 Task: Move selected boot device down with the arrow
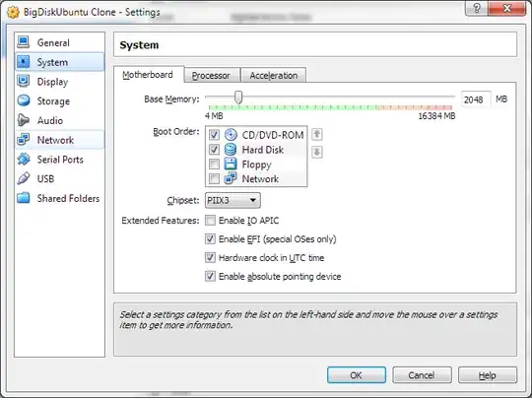[x=317, y=152]
